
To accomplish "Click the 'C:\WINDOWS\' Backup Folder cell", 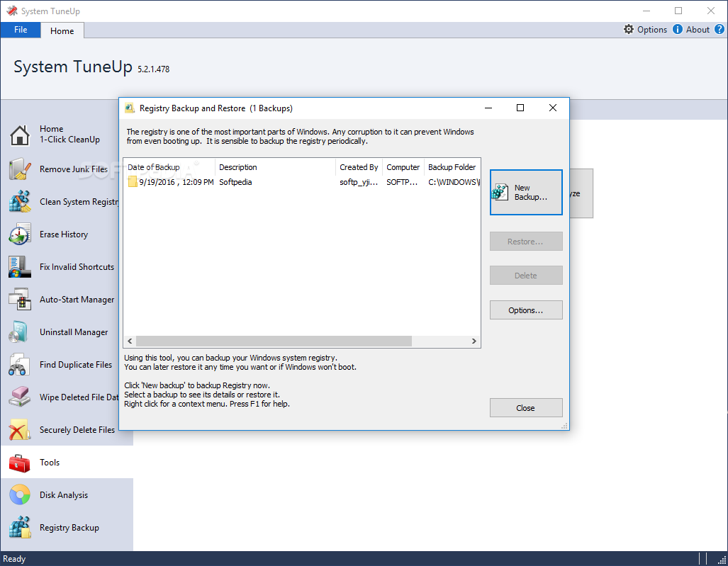I will click(x=454, y=182).
